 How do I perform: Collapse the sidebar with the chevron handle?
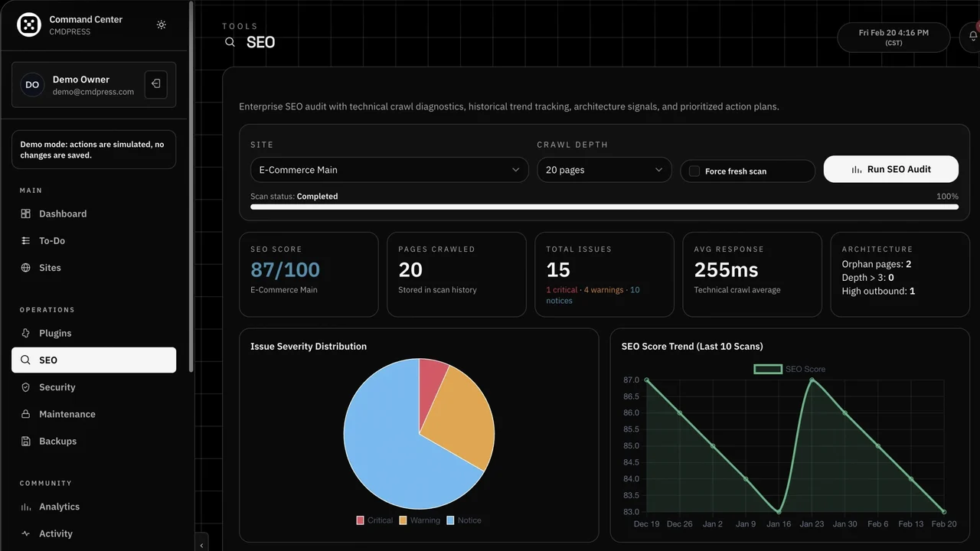pyautogui.click(x=201, y=545)
